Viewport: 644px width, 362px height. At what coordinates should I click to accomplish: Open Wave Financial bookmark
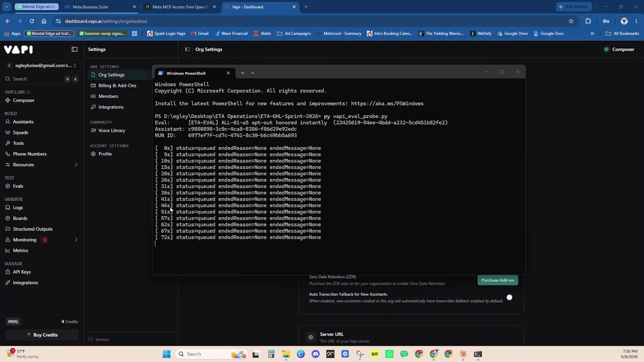click(230, 33)
